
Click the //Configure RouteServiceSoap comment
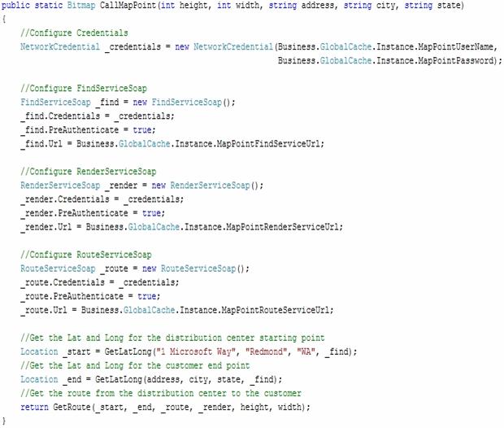tap(86, 255)
